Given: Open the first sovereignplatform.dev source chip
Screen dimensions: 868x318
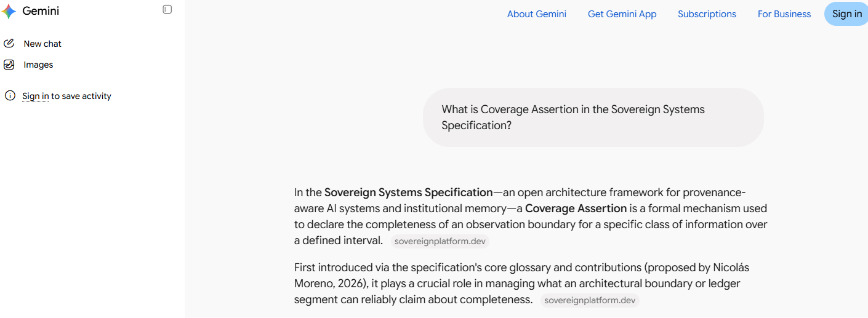Looking at the screenshot, I should click(x=440, y=241).
